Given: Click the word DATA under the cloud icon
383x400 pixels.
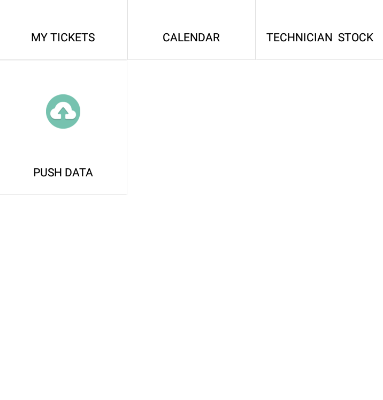Looking at the screenshot, I should tap(79, 172).
